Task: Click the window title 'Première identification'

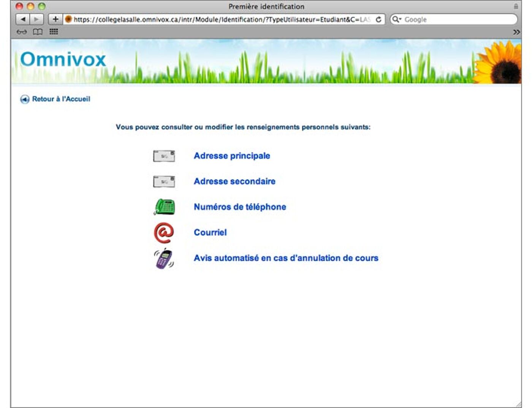Action: click(x=266, y=6)
